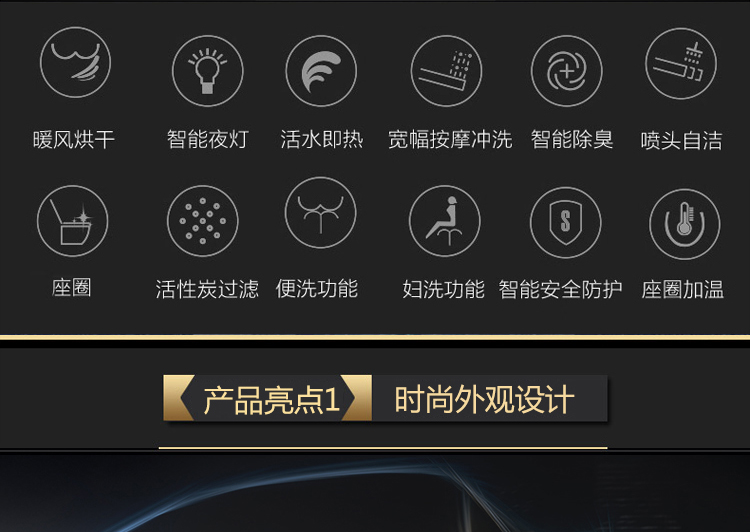
Task: Click the 活水即热 instant heating icon
Action: 321,71
